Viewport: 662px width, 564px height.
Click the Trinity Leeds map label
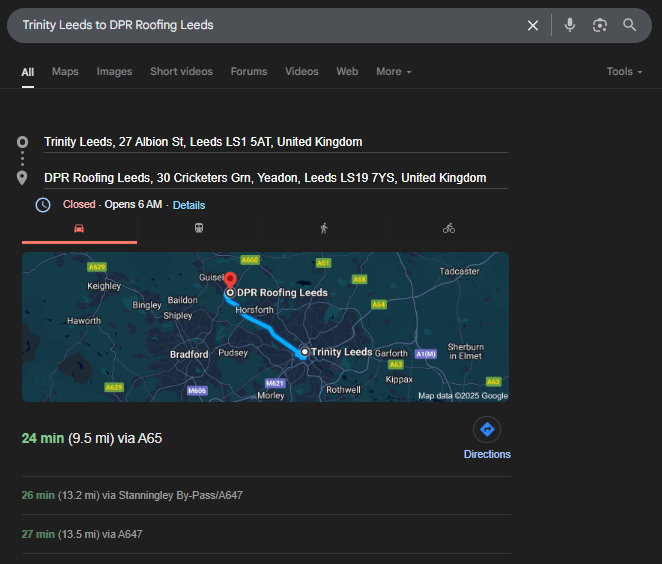coord(342,352)
